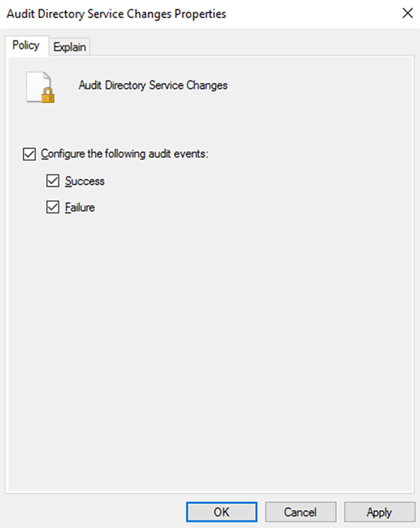
Task: Switch to the Policy tab
Action: coord(26,46)
